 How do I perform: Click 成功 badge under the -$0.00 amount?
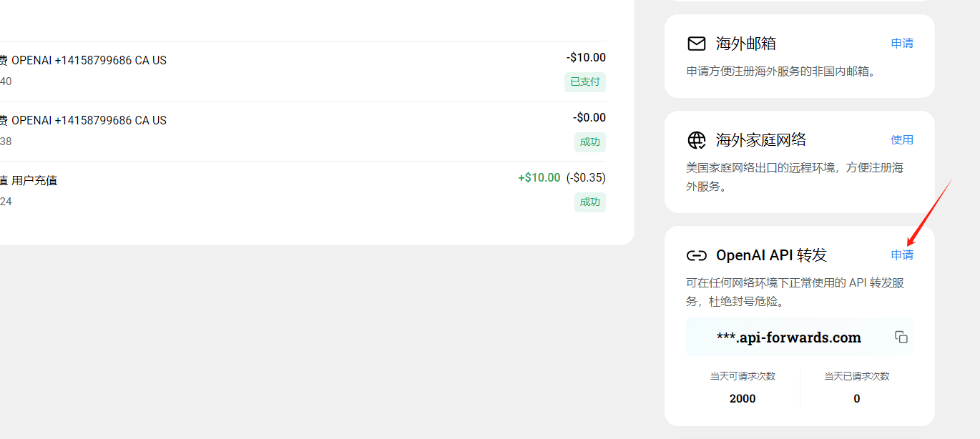click(x=590, y=142)
